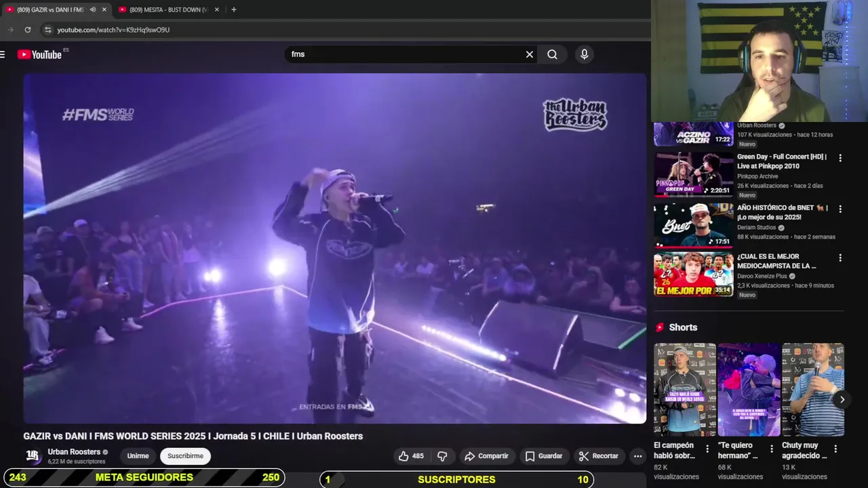This screenshot has height=488, width=868.
Task: Close the GAZIR vs DANI tab
Action: [x=104, y=9]
